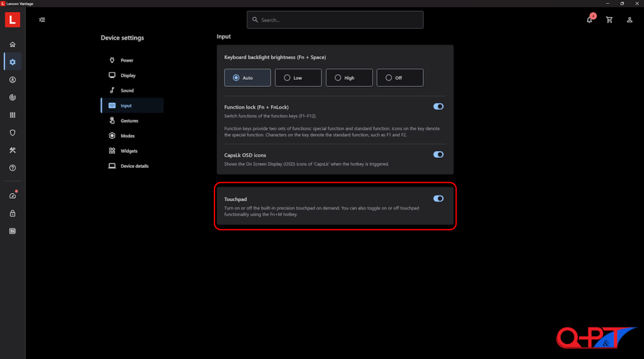Screen dimensions: 644x359
Task: Switch to the Gestures settings section
Action: pos(129,121)
